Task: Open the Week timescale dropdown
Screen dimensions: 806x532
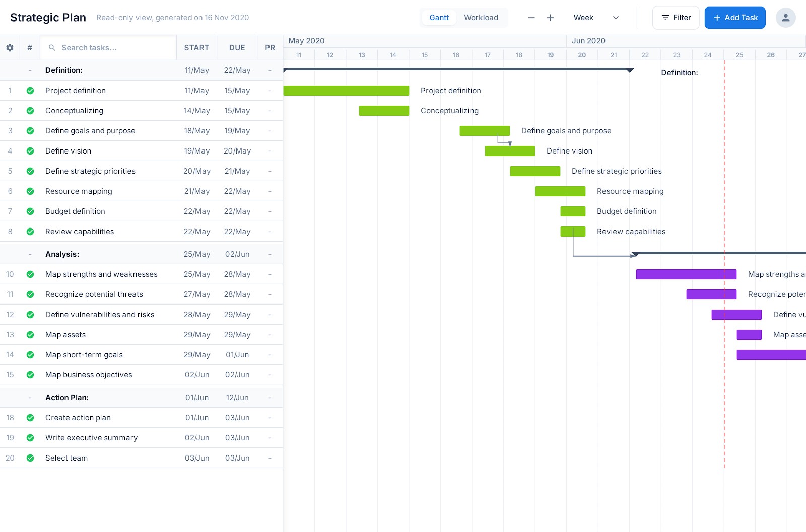Action: coord(596,18)
